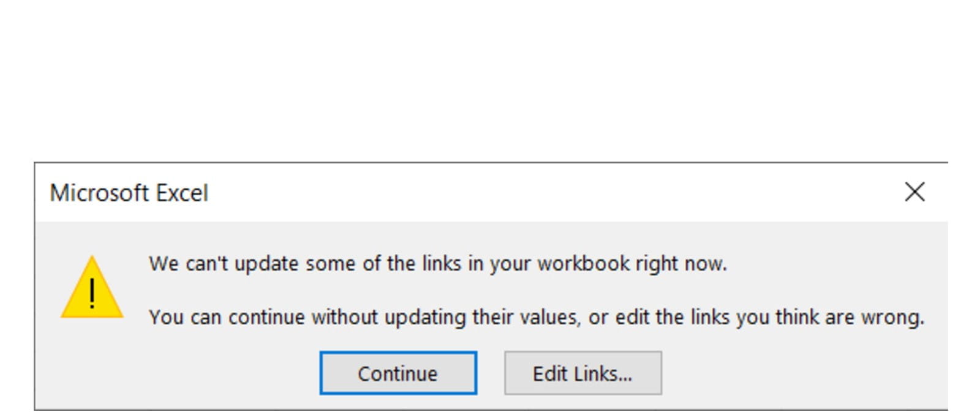
Task: Click the yellow warning triangle icon
Action: (x=92, y=289)
